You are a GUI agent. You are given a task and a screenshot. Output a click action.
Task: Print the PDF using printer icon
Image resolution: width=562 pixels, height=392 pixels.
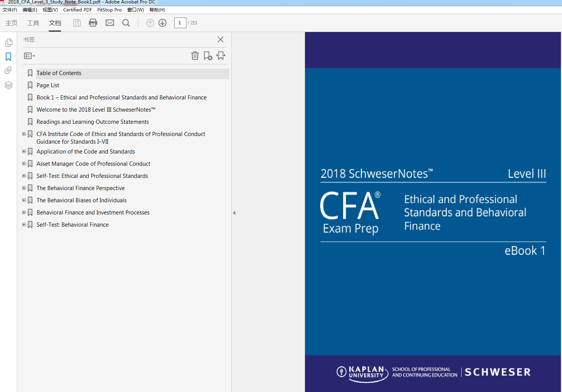point(93,23)
